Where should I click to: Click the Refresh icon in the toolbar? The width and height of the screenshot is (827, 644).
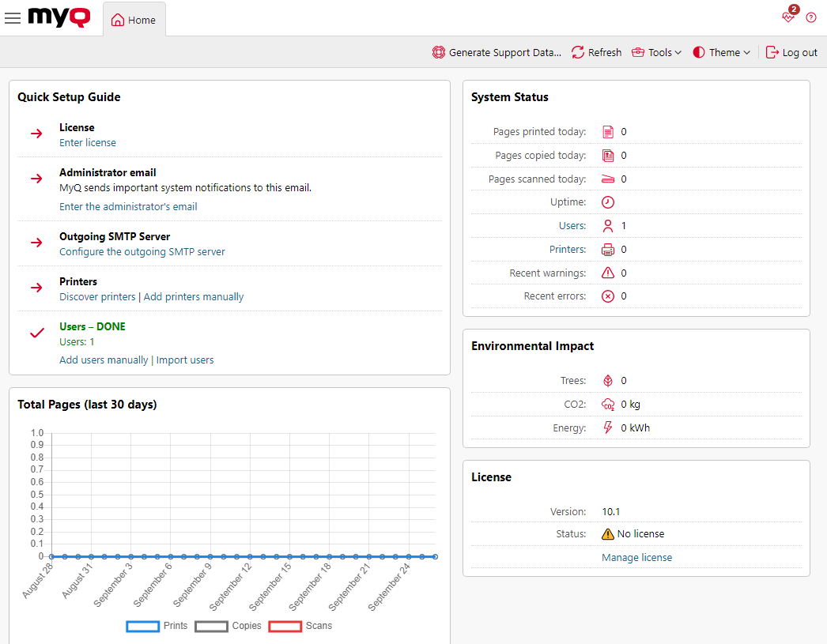[576, 52]
